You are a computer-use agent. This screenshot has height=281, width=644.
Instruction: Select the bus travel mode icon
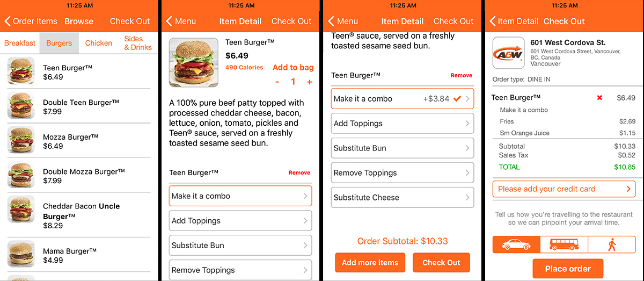pyautogui.click(x=564, y=245)
